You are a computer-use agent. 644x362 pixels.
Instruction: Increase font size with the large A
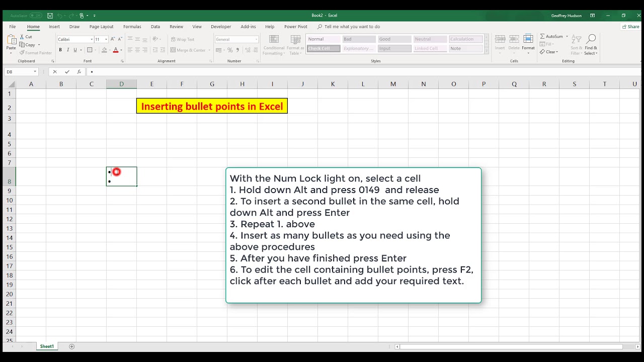[113, 39]
